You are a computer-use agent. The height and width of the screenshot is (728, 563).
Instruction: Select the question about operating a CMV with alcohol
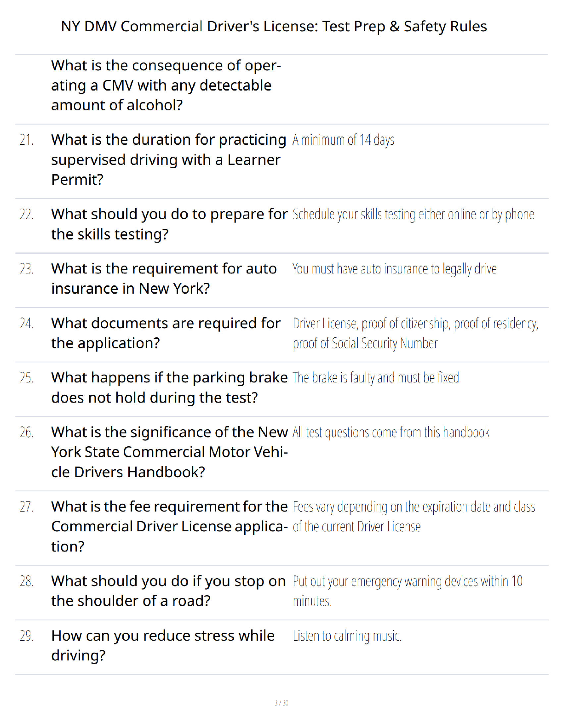click(x=166, y=85)
